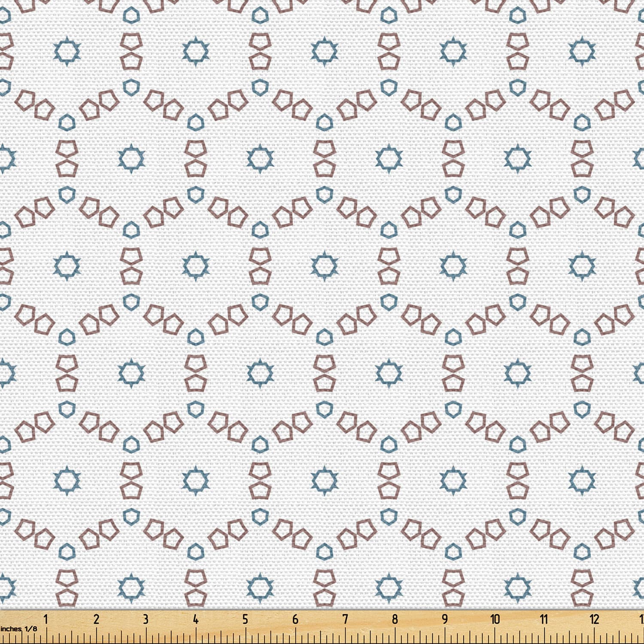Click the "inches 1/8" ruler label

(x=18, y=629)
